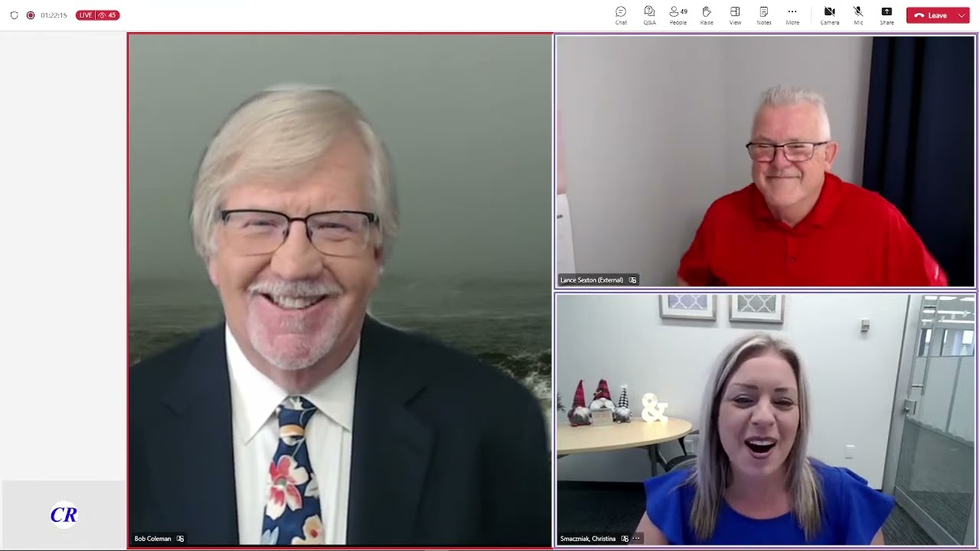Leave the meeting

tap(930, 15)
